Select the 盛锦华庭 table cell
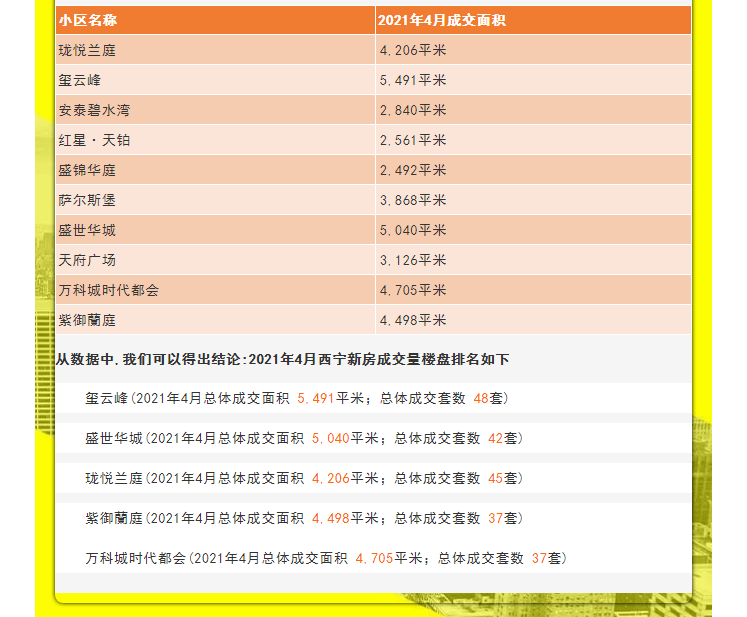This screenshot has width=747, height=617. [x=215, y=170]
